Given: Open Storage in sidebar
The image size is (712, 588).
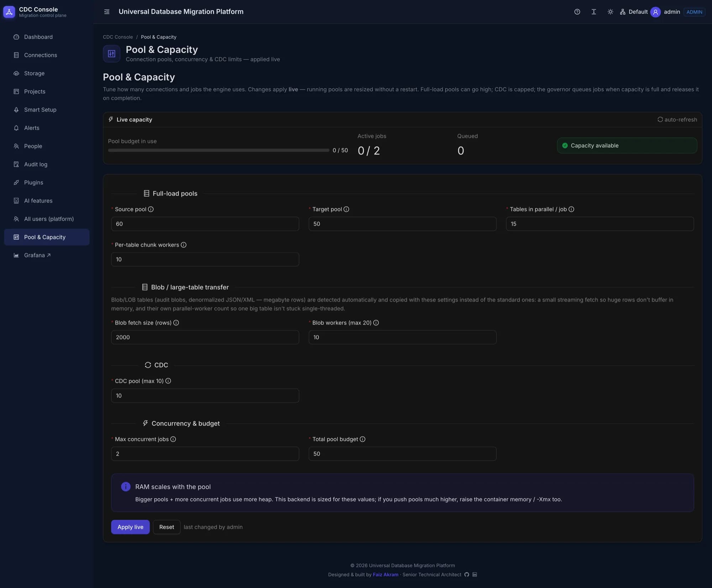Looking at the screenshot, I should pos(47,73).
